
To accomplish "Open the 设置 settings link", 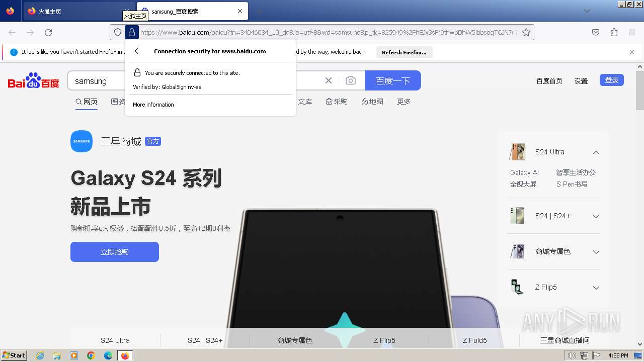I will tap(581, 80).
